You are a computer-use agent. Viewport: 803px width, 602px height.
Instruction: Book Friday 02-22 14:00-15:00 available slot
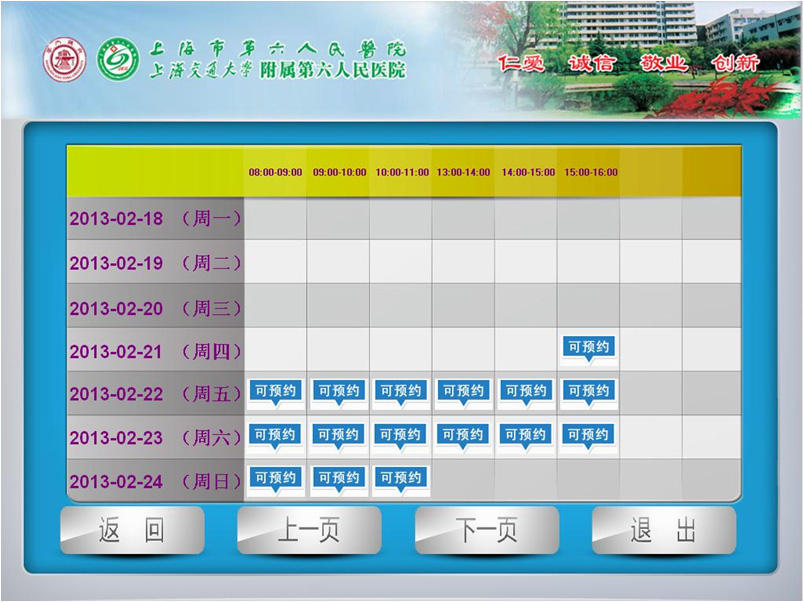pos(526,392)
